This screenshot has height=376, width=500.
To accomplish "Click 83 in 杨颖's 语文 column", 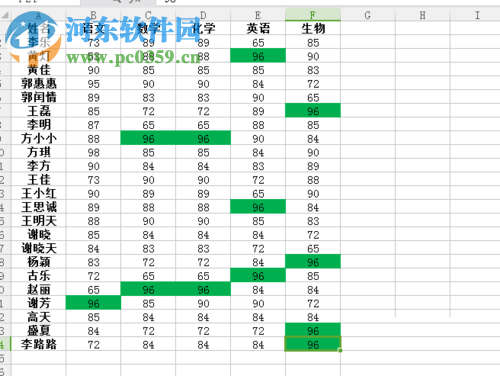I will coord(93,262).
